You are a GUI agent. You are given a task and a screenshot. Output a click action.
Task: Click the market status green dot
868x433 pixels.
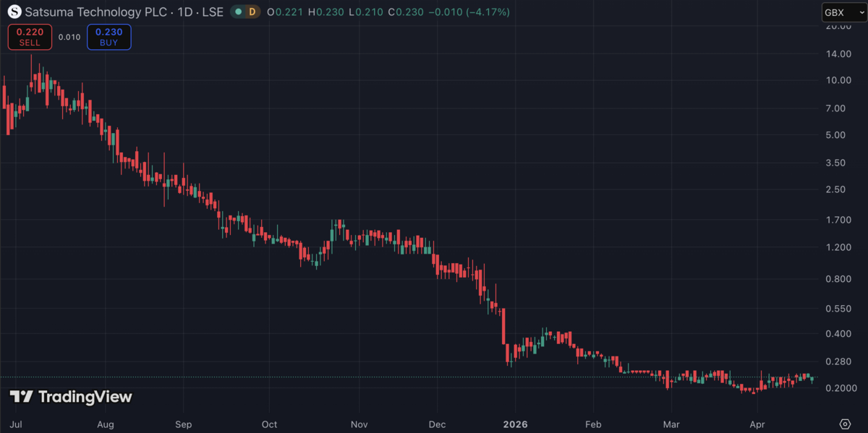238,12
